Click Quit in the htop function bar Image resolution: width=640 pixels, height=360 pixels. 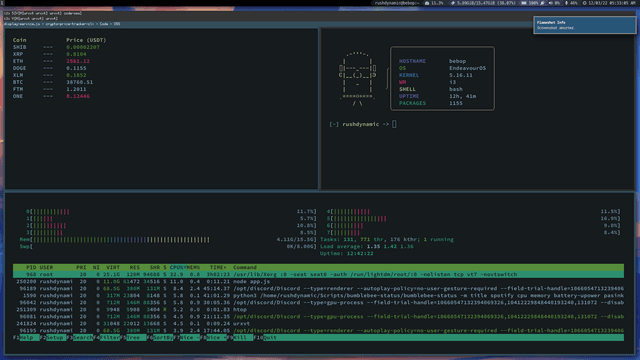(265, 338)
